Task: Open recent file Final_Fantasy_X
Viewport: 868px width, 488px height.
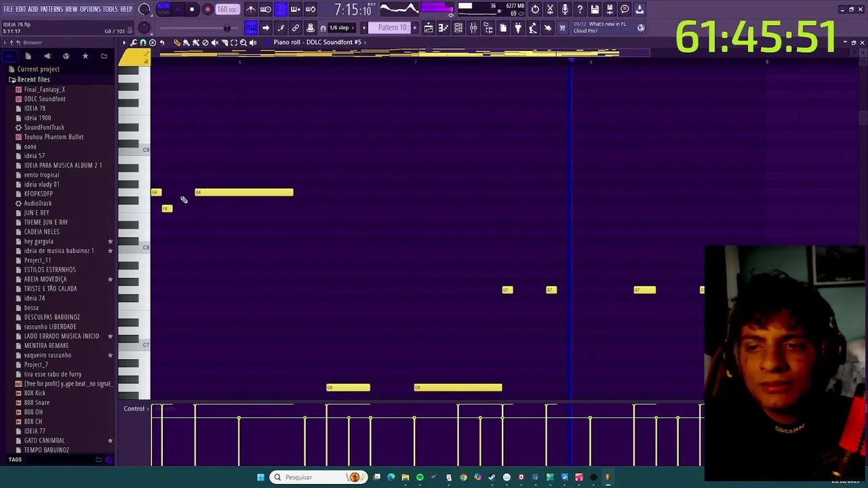Action: coord(45,89)
